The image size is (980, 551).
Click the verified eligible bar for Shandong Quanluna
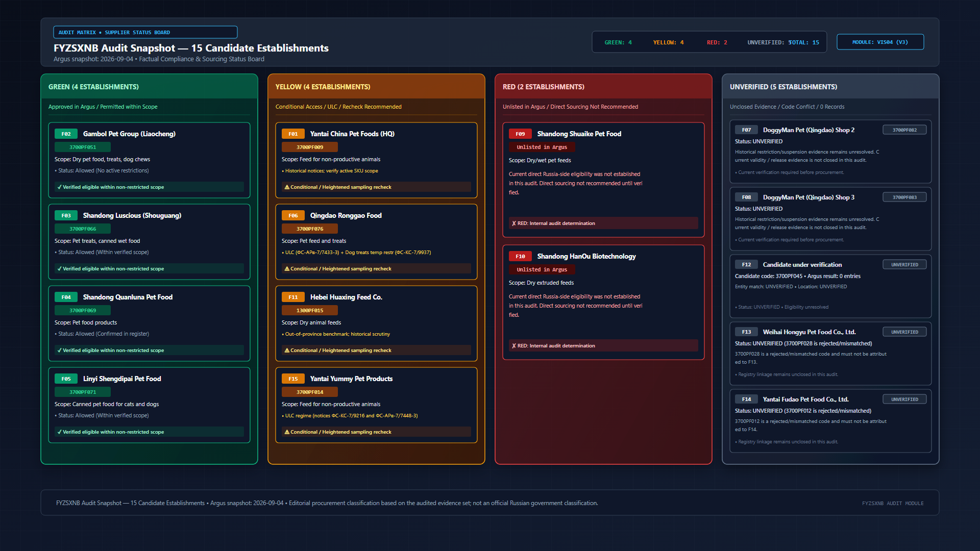point(149,350)
